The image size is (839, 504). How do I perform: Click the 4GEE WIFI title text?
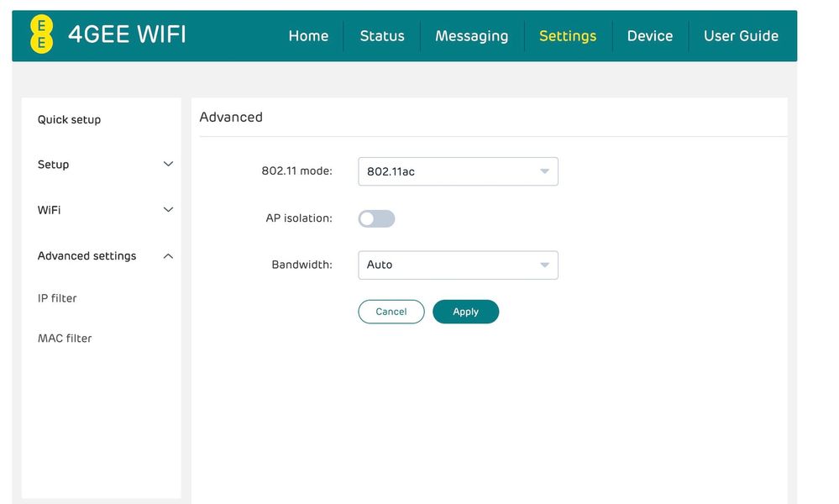[x=127, y=35]
